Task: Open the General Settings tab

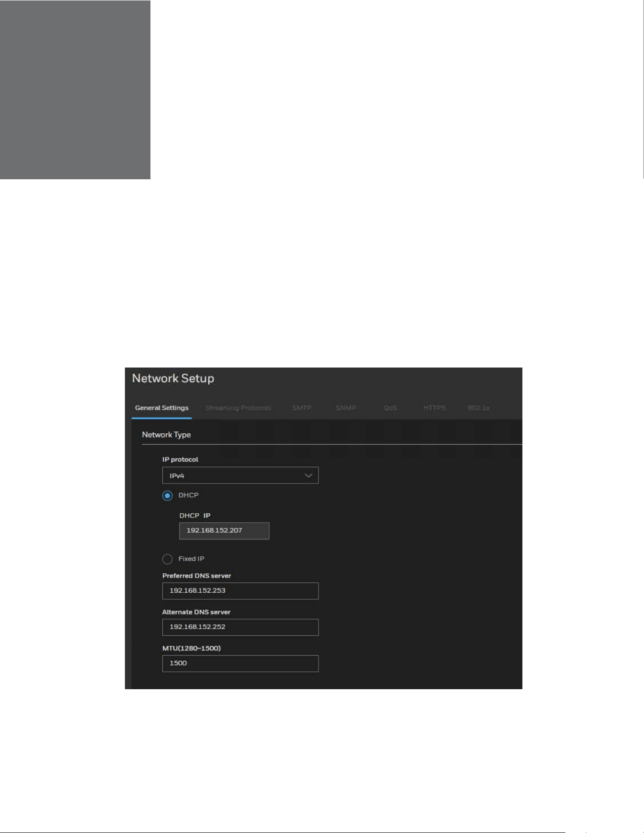Action: coord(162,408)
